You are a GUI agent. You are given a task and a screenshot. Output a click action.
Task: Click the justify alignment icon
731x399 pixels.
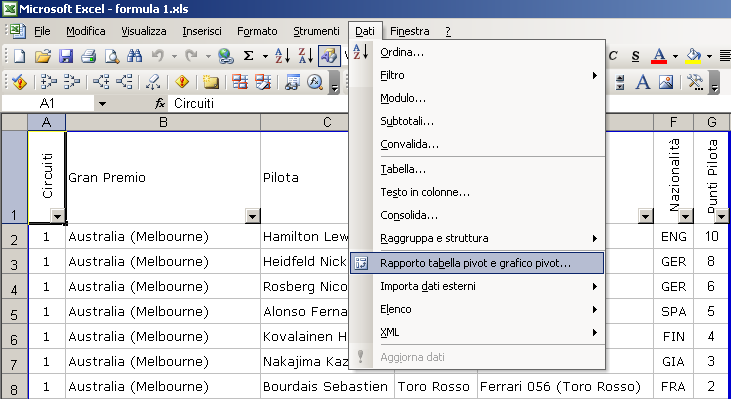(724, 56)
